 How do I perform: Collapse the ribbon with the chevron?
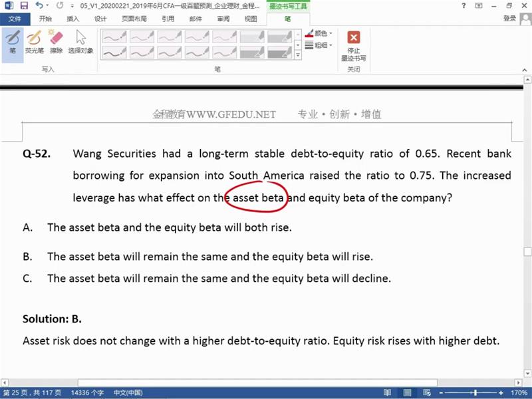525,70
